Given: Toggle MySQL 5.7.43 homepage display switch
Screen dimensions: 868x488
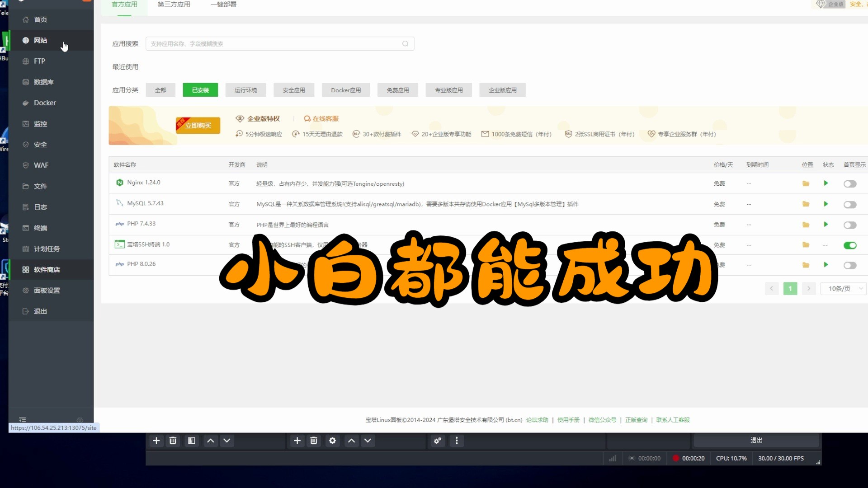Looking at the screenshot, I should [x=850, y=205].
